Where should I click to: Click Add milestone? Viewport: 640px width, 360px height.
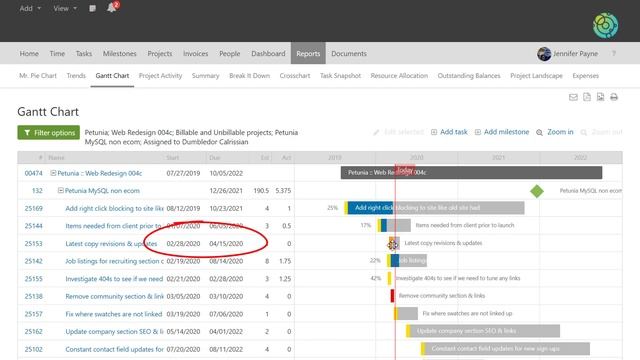tap(502, 132)
